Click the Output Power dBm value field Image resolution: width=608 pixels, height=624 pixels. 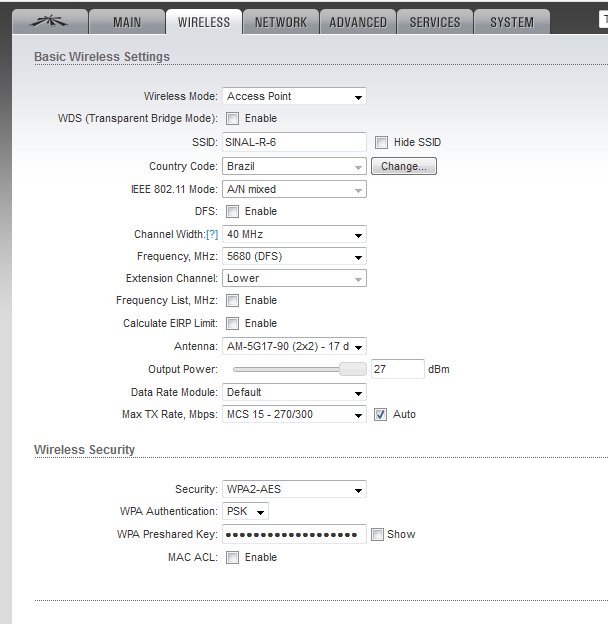point(398,369)
